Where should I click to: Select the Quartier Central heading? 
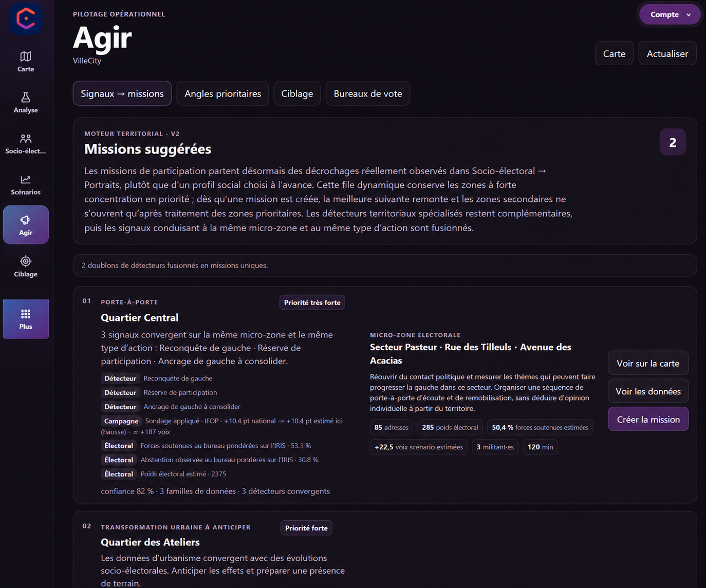pos(140,317)
